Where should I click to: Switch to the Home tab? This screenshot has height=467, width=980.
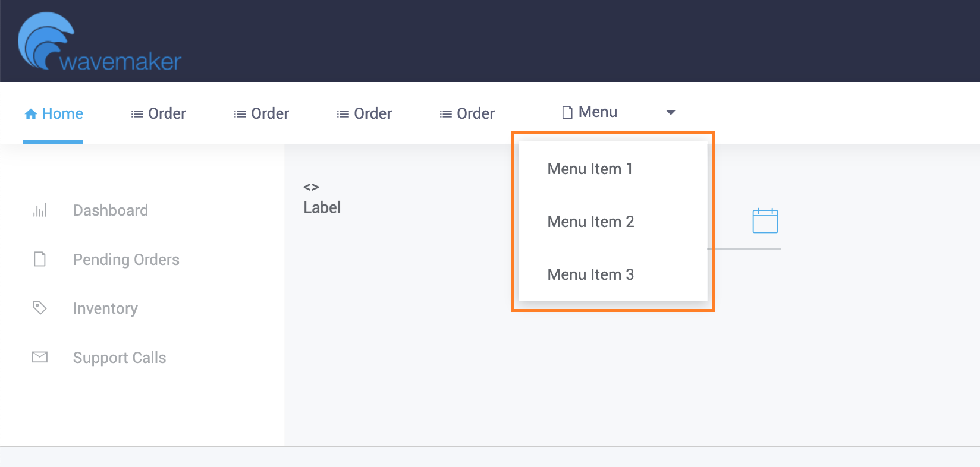click(x=61, y=113)
